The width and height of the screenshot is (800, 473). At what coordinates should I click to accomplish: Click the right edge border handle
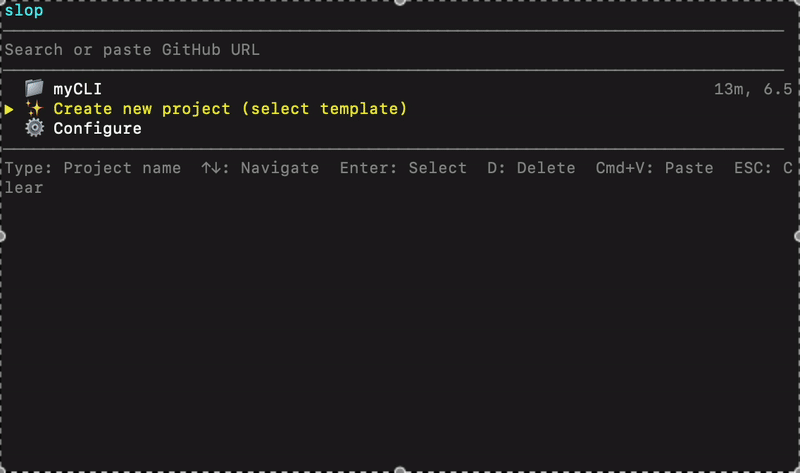(797, 235)
